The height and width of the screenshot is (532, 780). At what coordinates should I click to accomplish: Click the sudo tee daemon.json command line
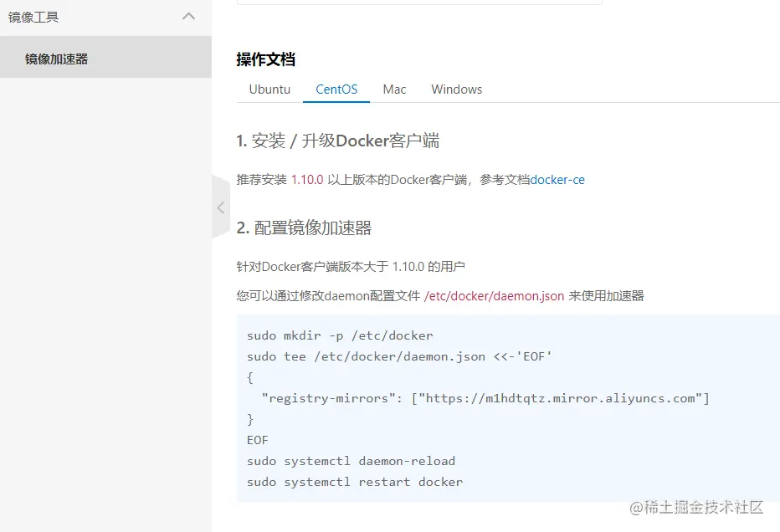[x=399, y=356]
